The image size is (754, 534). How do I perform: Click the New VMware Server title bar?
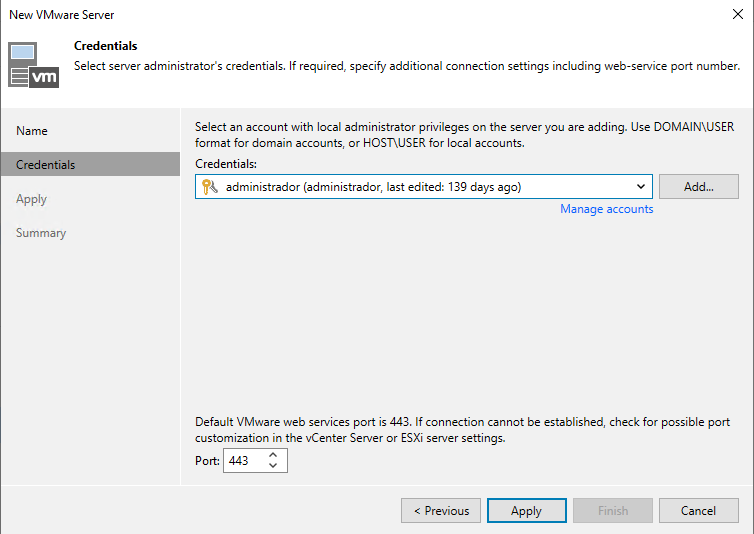tap(300, 15)
